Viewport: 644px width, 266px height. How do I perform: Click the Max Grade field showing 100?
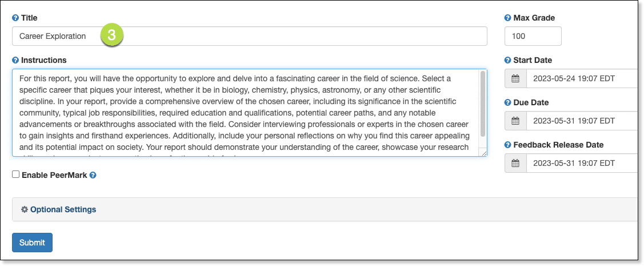[533, 36]
